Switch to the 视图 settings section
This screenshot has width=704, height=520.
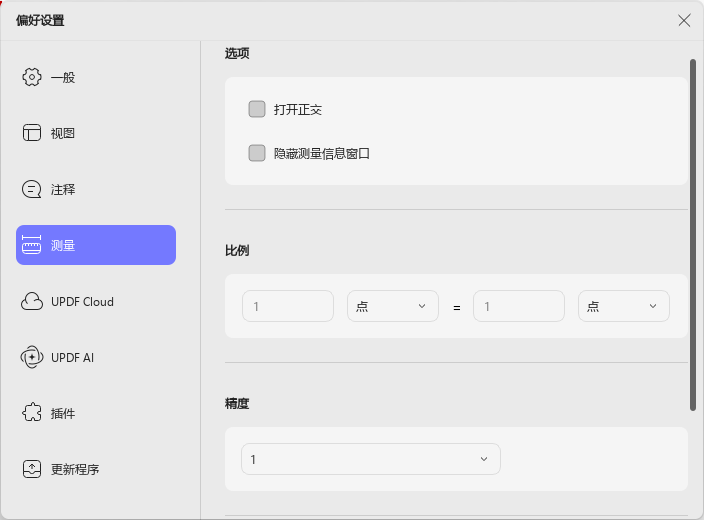pos(96,133)
